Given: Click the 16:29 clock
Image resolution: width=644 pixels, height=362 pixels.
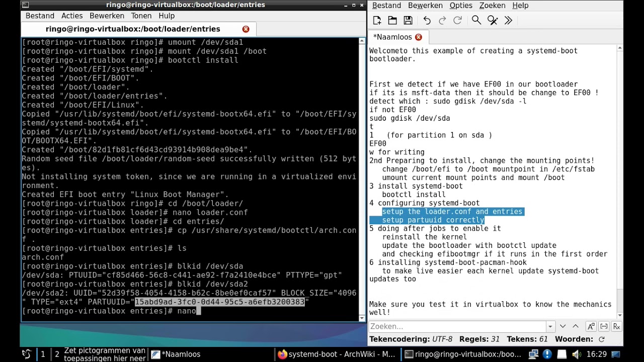Looking at the screenshot, I should pyautogui.click(x=596, y=354).
